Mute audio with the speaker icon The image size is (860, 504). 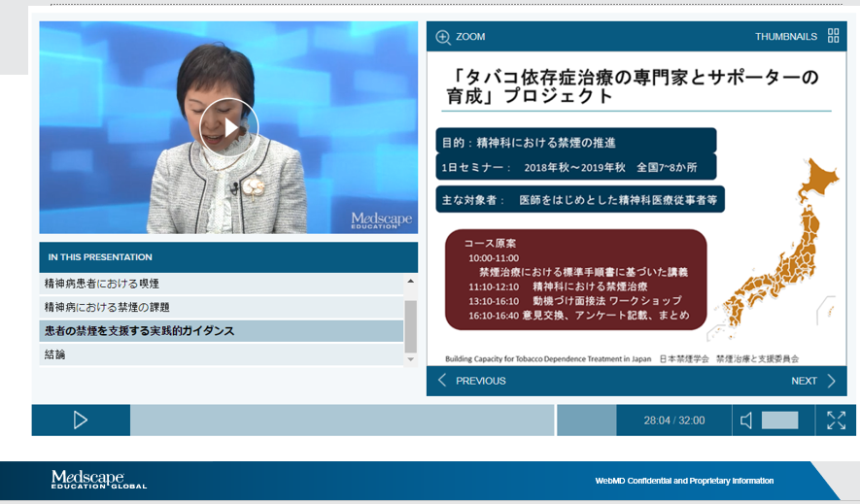[x=746, y=420]
